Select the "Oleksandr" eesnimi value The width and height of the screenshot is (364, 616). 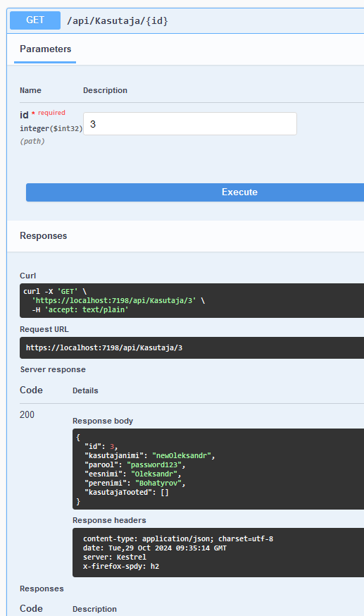click(x=154, y=474)
